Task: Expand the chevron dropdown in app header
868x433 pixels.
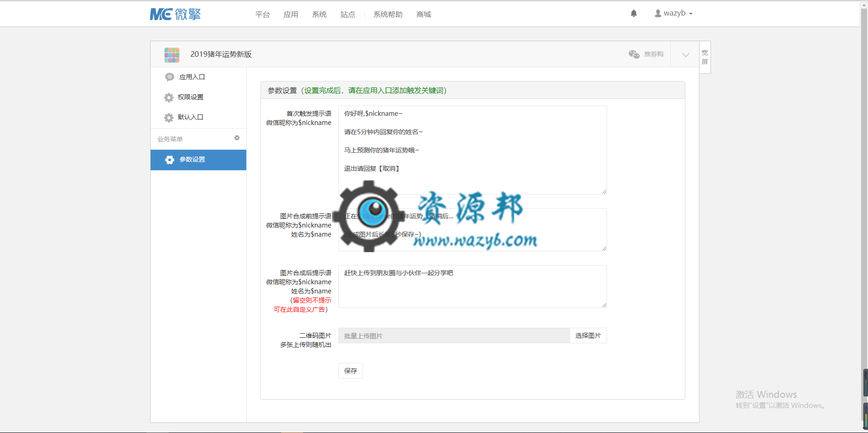Action: point(685,54)
